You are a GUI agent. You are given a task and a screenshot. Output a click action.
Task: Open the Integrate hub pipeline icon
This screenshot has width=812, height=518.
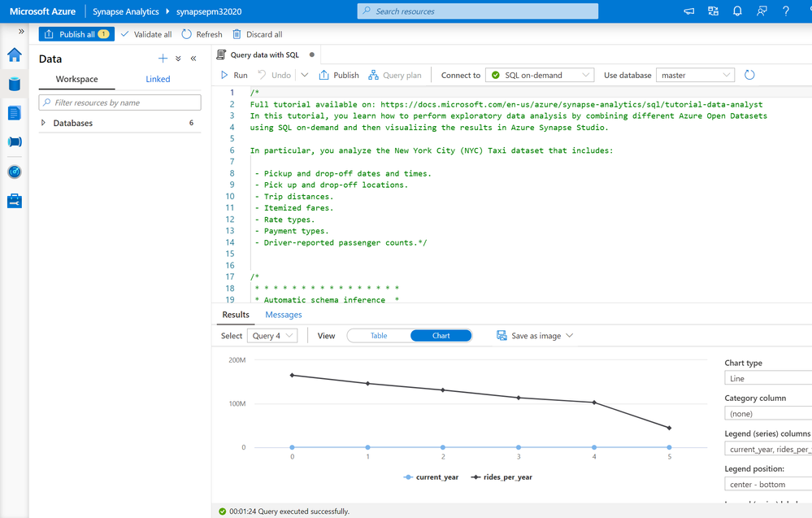15,142
